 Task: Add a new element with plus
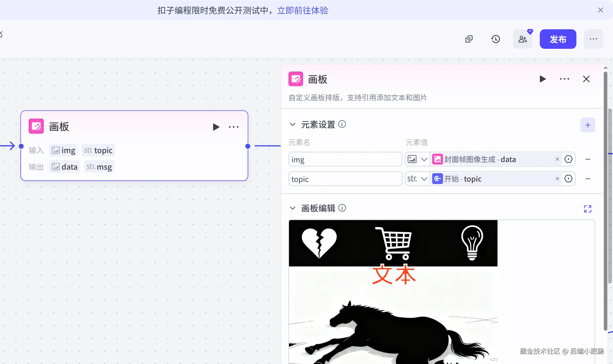click(x=588, y=125)
